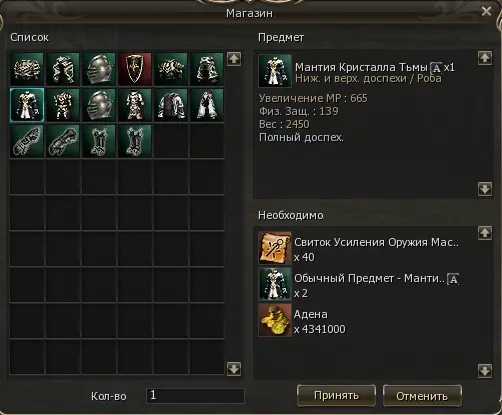
Task: Click the enchant weapon scroll icon
Action: pyautogui.click(x=275, y=248)
